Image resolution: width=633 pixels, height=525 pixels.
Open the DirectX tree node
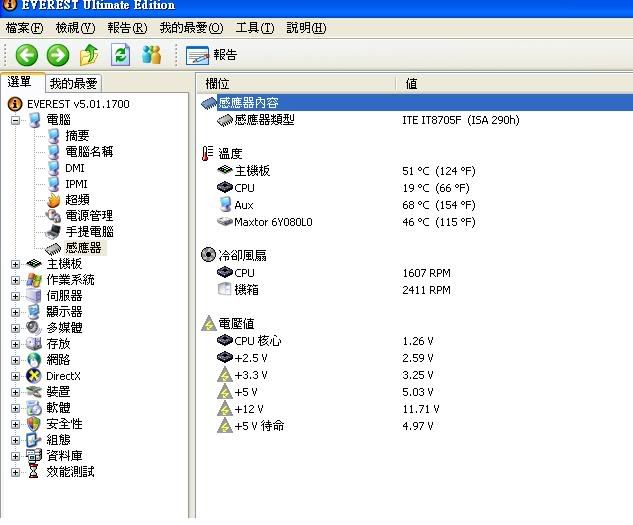62,376
